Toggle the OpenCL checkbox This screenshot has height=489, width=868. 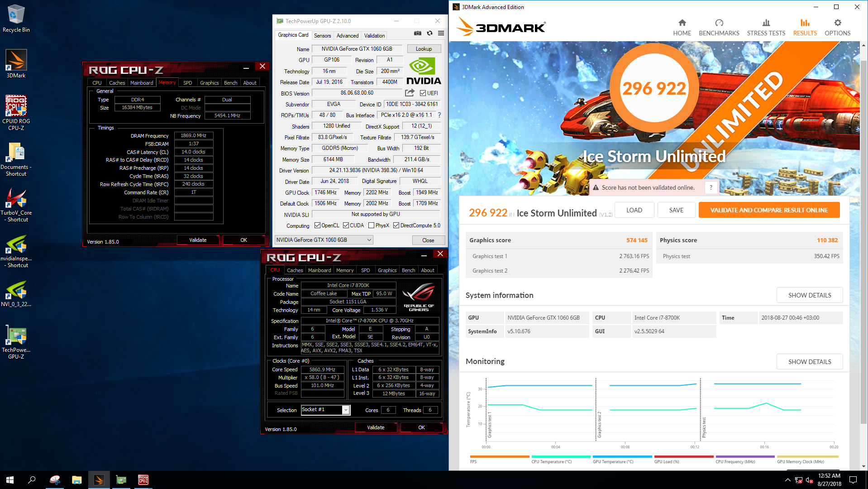[x=317, y=225]
